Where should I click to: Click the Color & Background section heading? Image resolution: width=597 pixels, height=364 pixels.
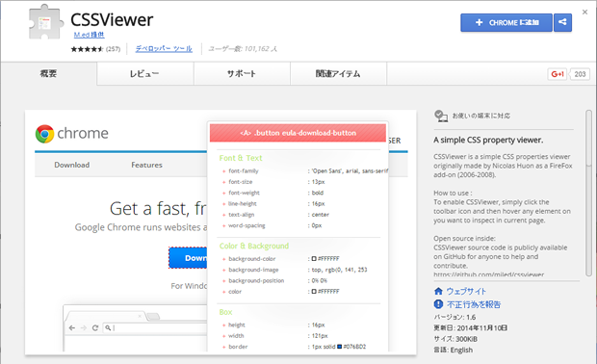254,246
